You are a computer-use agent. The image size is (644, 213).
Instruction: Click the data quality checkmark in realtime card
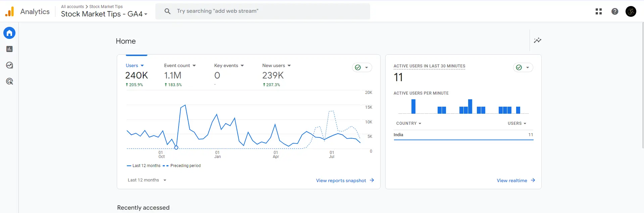[x=519, y=67]
